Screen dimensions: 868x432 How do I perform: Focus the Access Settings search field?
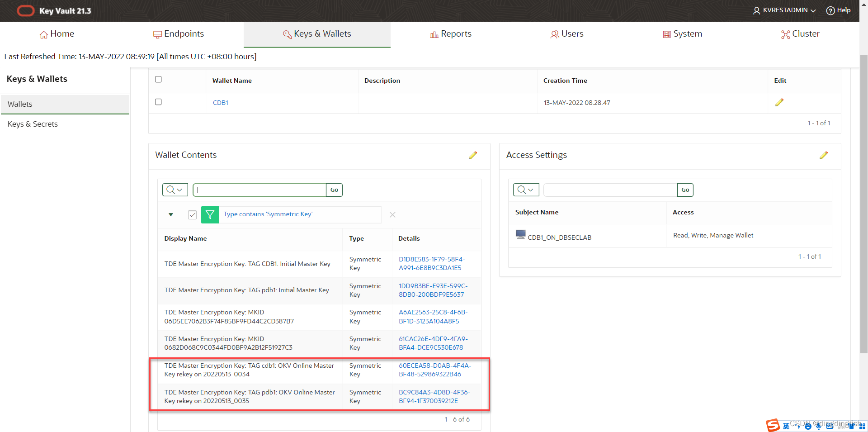(x=610, y=190)
